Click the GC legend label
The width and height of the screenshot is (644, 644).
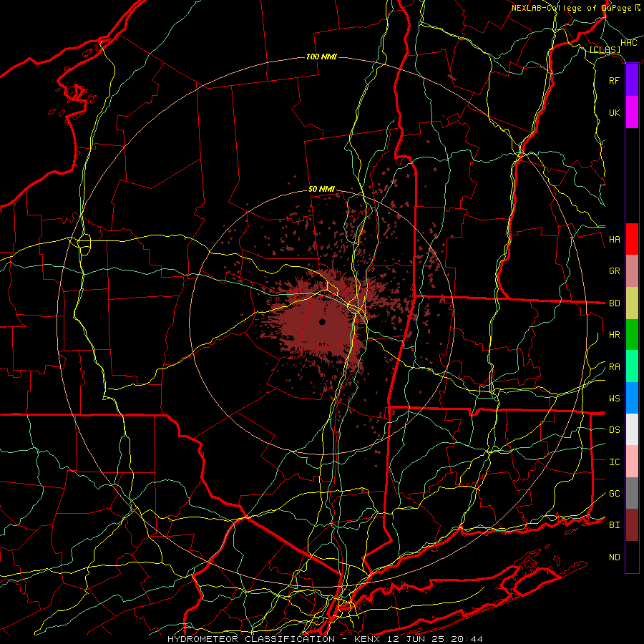pyautogui.click(x=614, y=494)
